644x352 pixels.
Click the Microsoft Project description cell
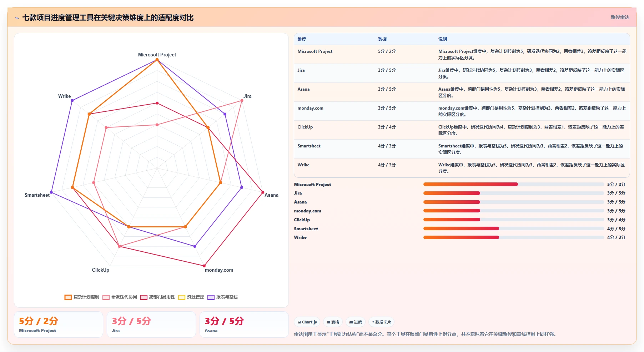point(532,55)
